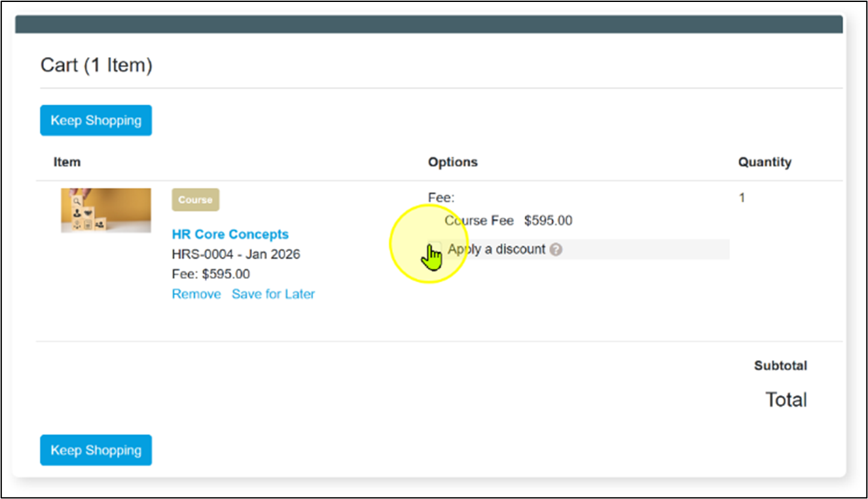Select the HR Core Concepts course image
This screenshot has height=499, width=868.
pyautogui.click(x=106, y=211)
